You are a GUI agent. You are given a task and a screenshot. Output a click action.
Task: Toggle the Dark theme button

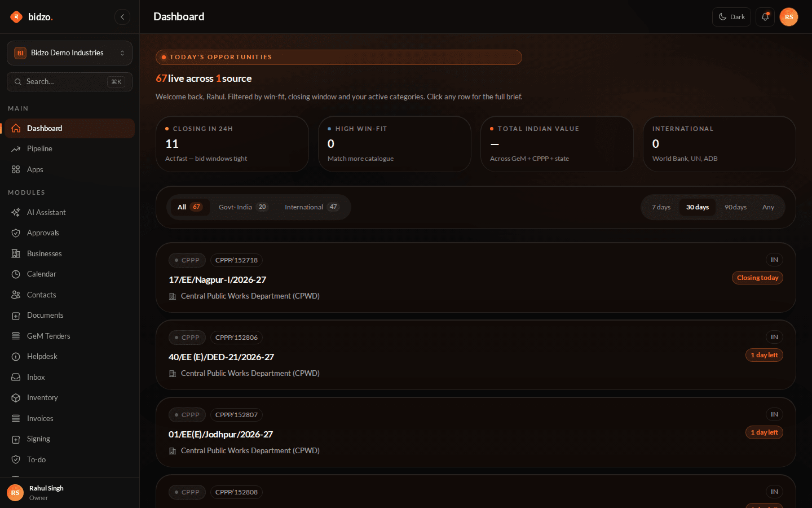pyautogui.click(x=731, y=17)
